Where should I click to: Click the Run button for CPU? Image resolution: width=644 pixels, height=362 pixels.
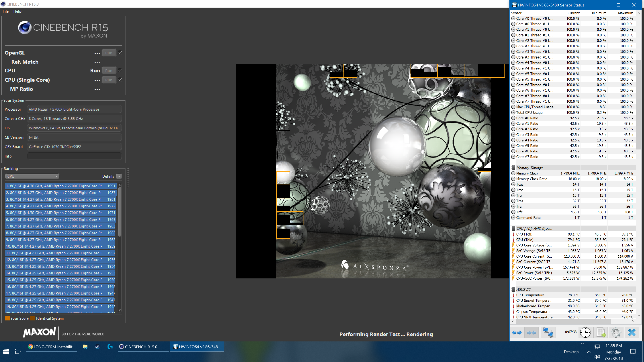coord(108,71)
